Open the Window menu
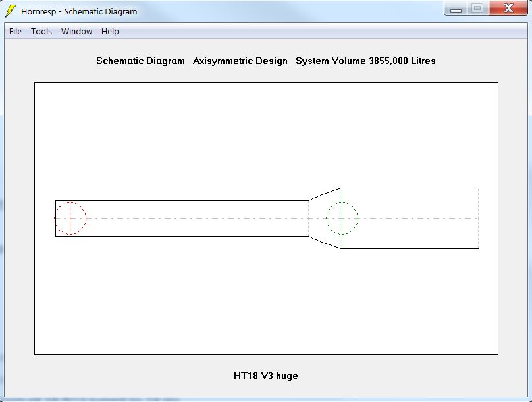Image resolution: width=532 pixels, height=402 pixels. [76, 31]
